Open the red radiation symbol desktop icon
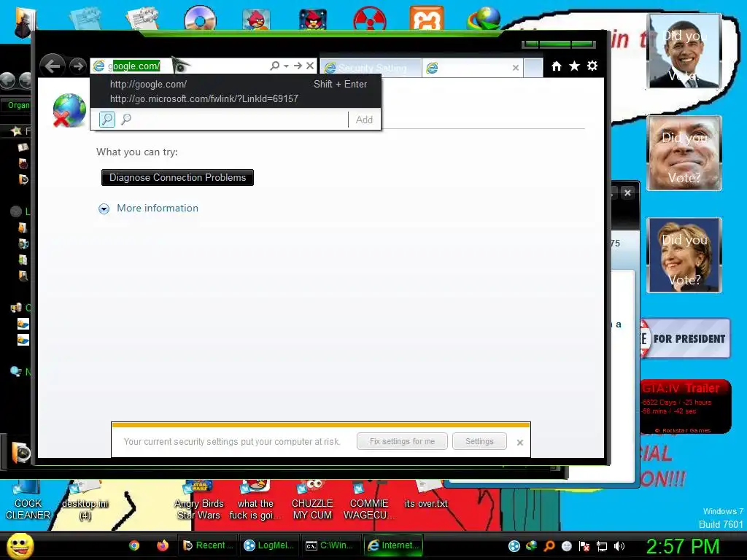 tap(370, 19)
